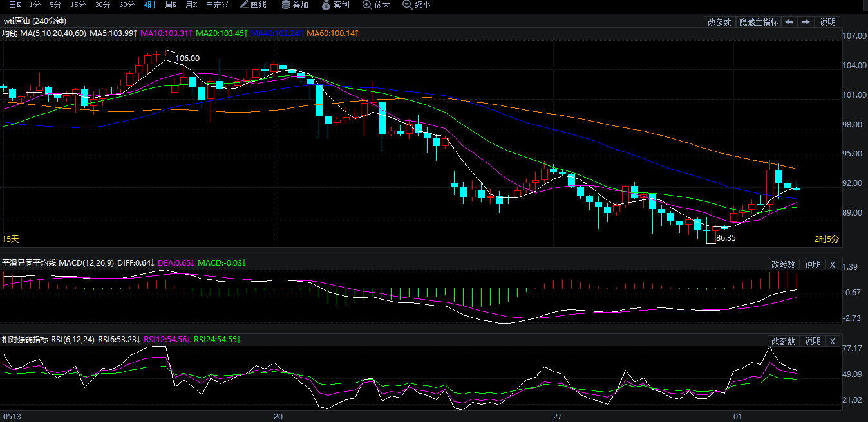Screen dimensions: 868x422
Task: Activate the 画线 draw-line pencil tool
Action: (x=253, y=5)
